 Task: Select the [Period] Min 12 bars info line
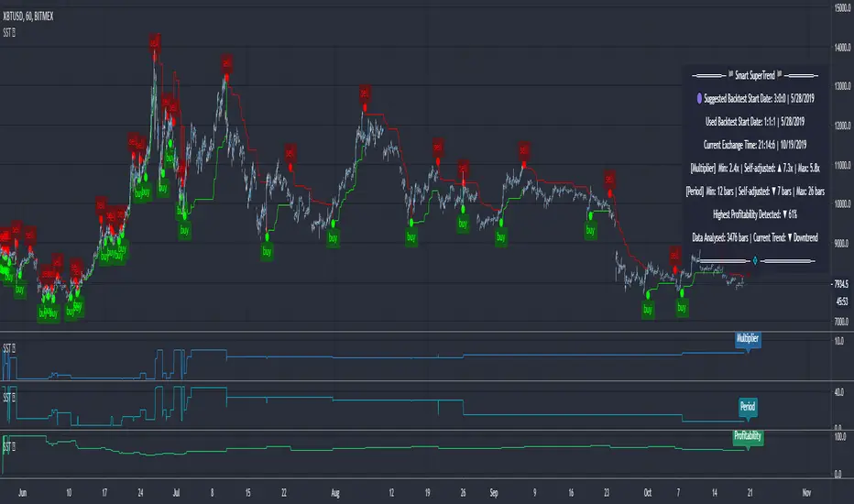tap(755, 192)
